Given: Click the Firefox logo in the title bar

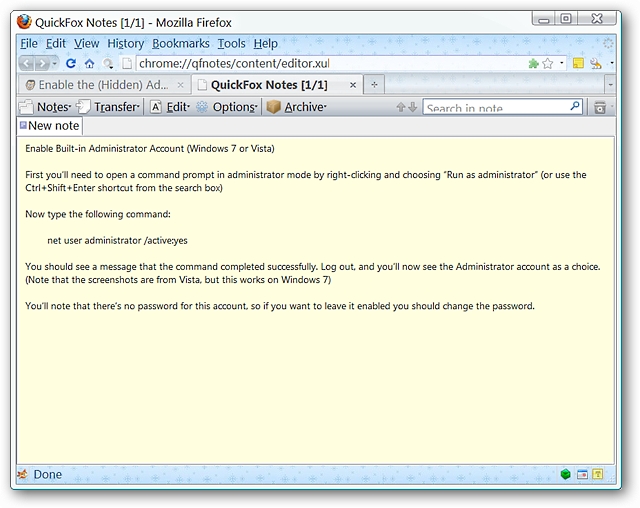Looking at the screenshot, I should tap(24, 22).
